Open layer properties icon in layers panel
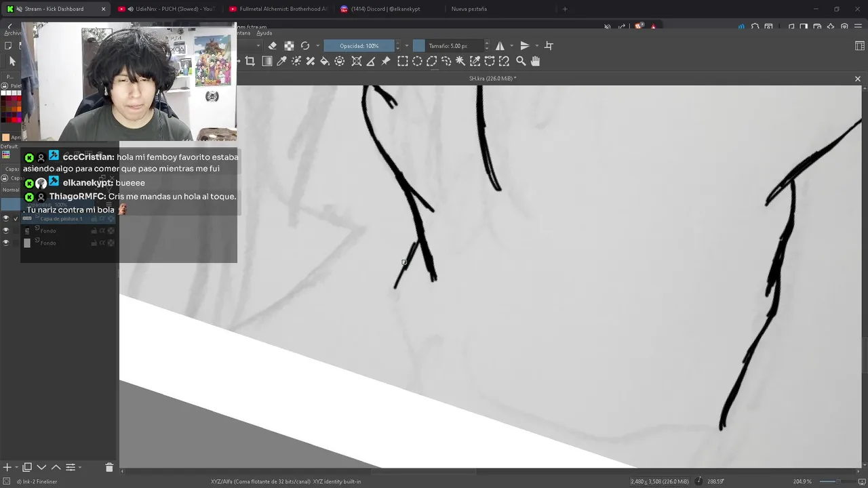The image size is (868, 488). [x=71, y=467]
